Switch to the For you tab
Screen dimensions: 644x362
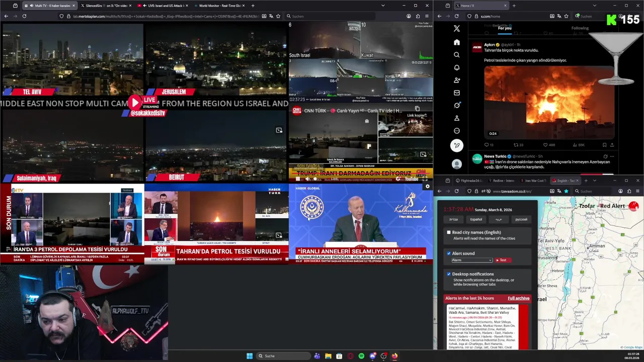[505, 28]
